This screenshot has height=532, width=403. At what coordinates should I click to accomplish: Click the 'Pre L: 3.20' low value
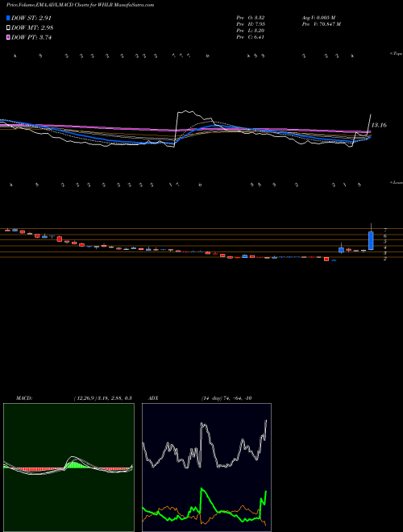[251, 31]
